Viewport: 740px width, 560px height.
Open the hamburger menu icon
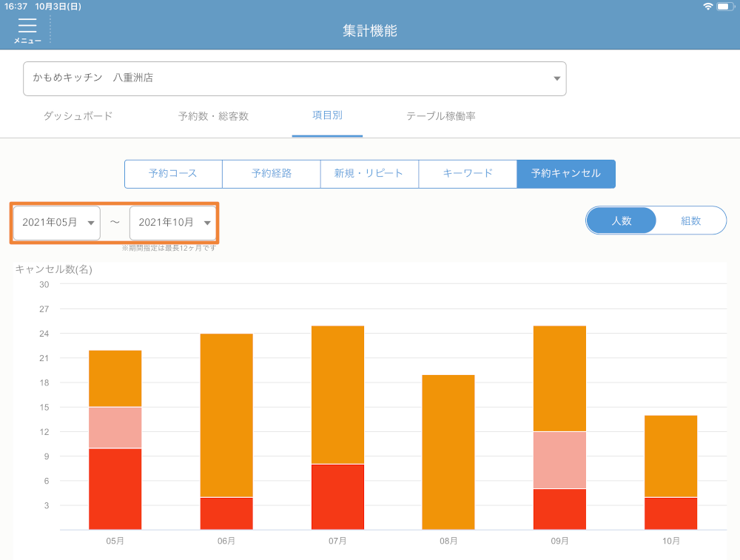[x=27, y=30]
